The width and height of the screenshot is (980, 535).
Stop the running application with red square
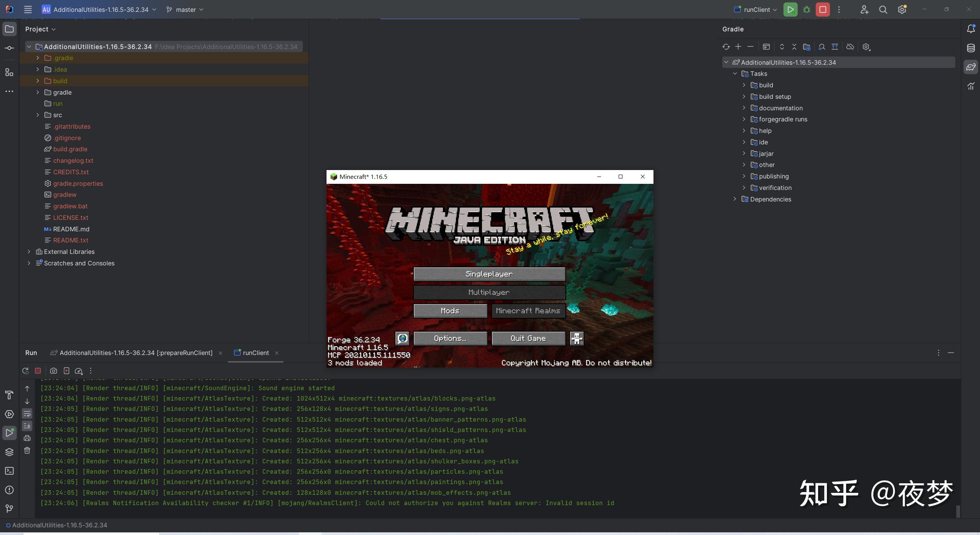pyautogui.click(x=822, y=10)
